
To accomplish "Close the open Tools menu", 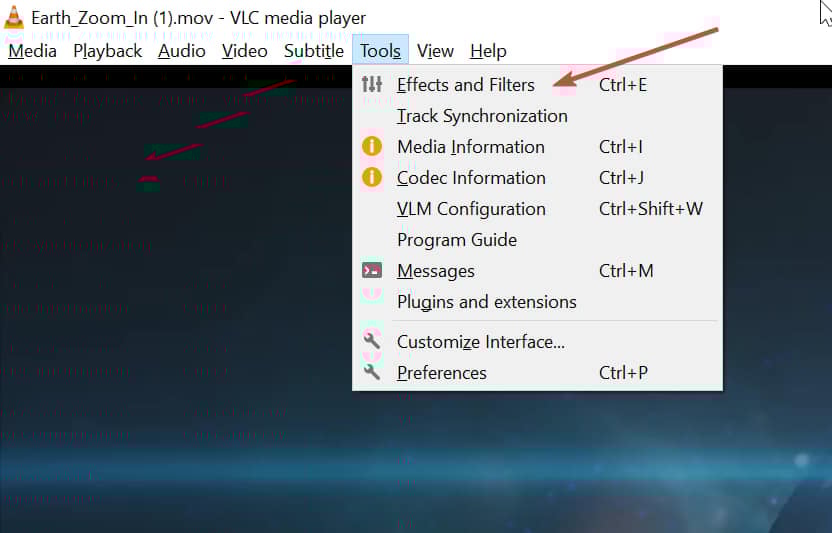I will coord(380,51).
